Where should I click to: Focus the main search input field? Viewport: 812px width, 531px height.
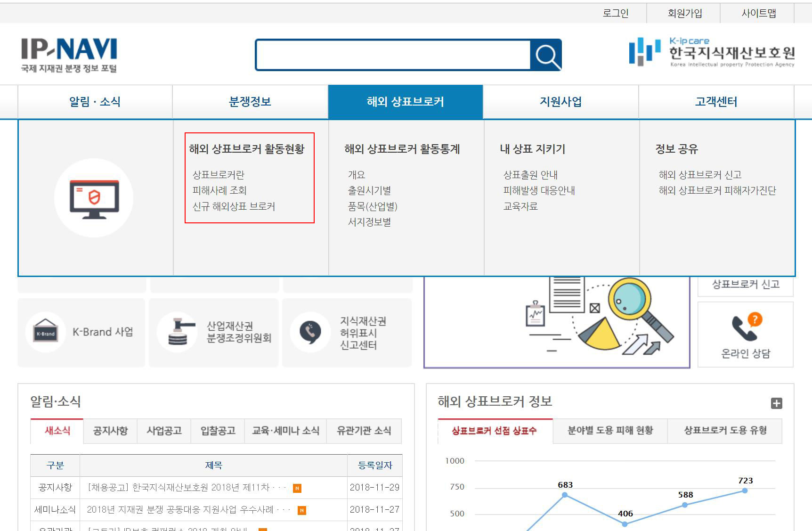click(x=393, y=55)
